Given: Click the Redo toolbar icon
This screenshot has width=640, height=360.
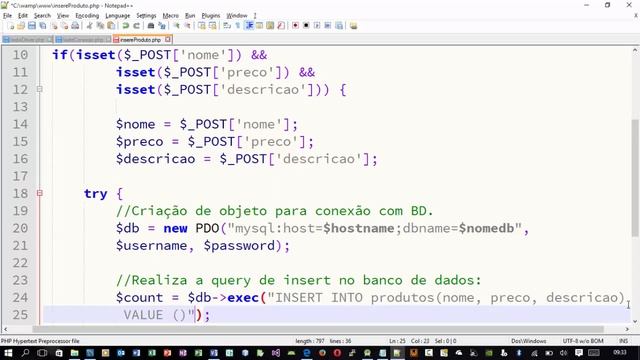Looking at the screenshot, I should [136, 26].
